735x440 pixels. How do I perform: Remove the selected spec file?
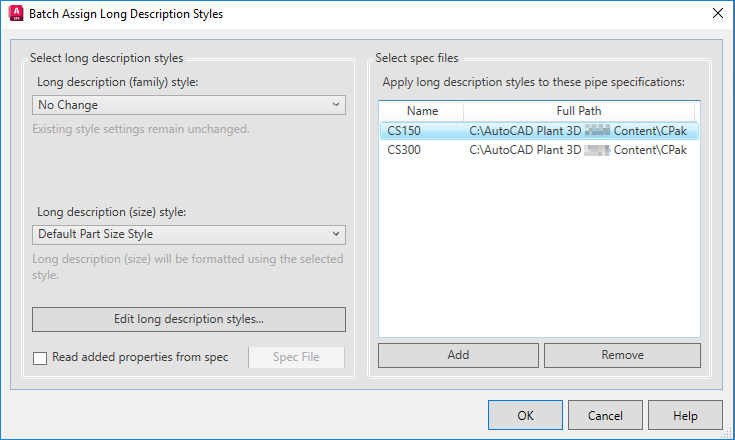pos(622,355)
